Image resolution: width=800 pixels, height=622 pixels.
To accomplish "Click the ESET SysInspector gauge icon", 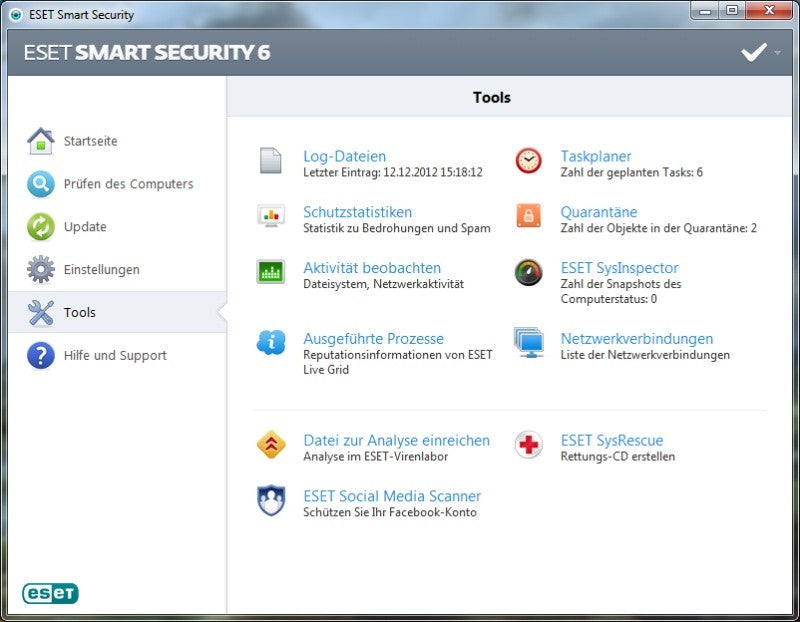I will pos(529,272).
